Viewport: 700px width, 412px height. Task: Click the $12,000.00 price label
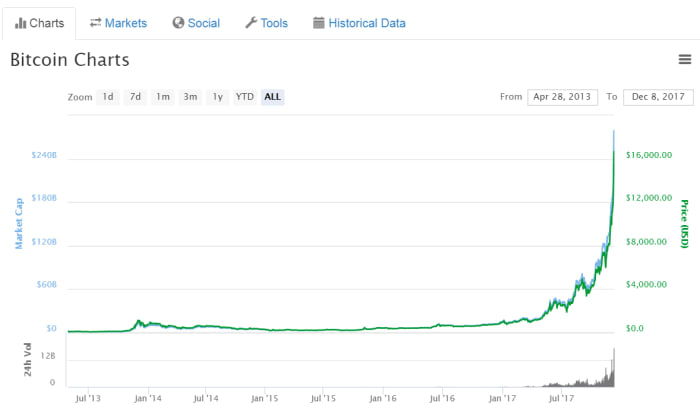tap(649, 198)
